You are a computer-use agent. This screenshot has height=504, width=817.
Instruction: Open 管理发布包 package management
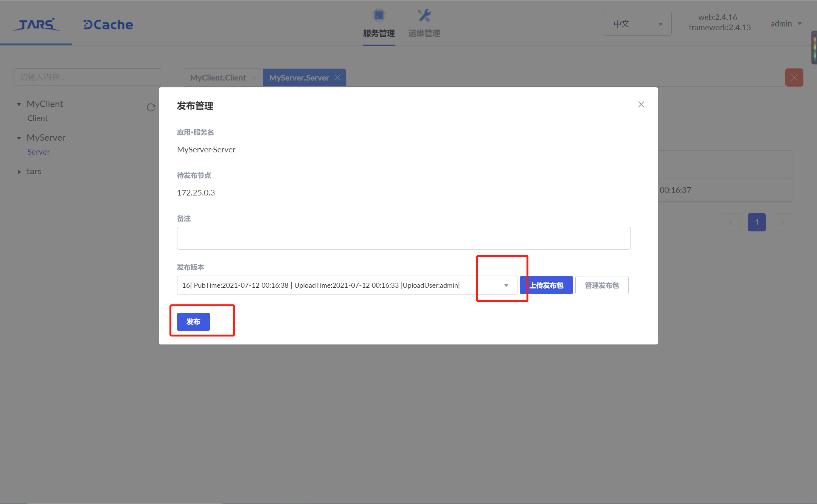[x=602, y=285]
